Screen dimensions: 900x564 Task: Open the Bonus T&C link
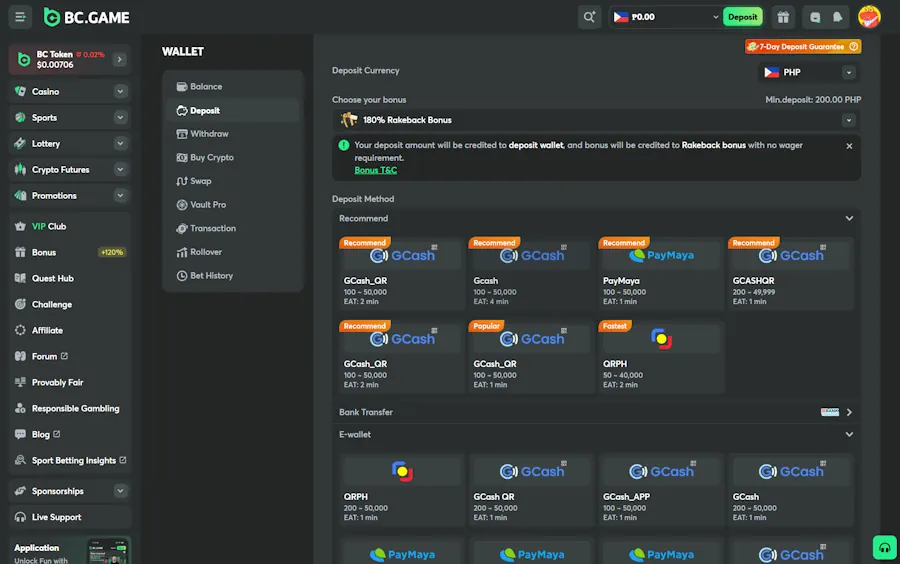pos(375,170)
